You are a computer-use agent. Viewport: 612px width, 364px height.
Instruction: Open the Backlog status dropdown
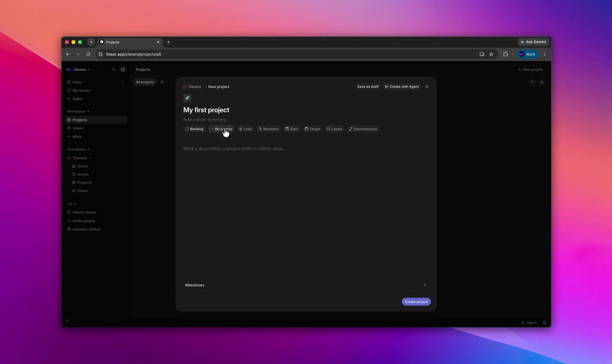pyautogui.click(x=194, y=129)
